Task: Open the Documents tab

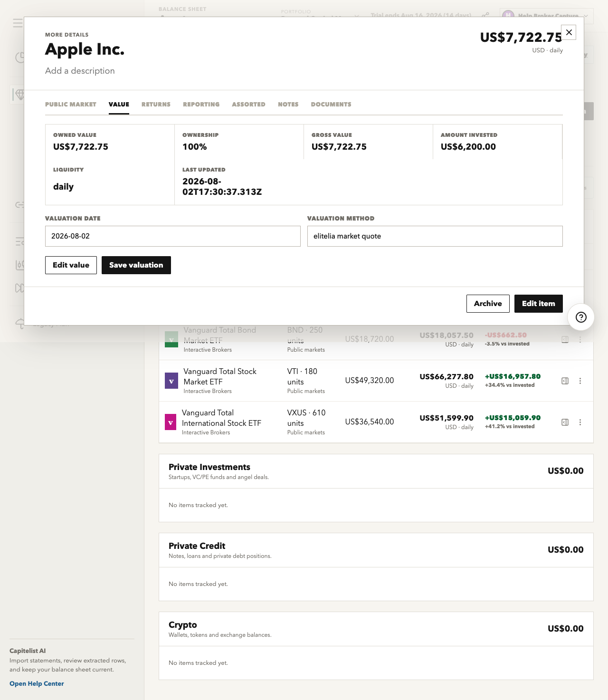Action: [x=331, y=105]
